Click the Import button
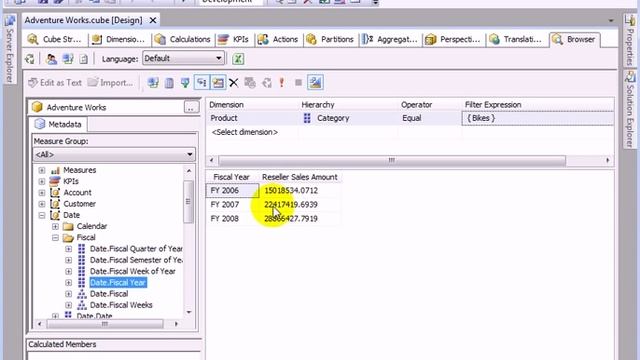Image resolution: width=640 pixels, height=360 pixels. pos(110,83)
